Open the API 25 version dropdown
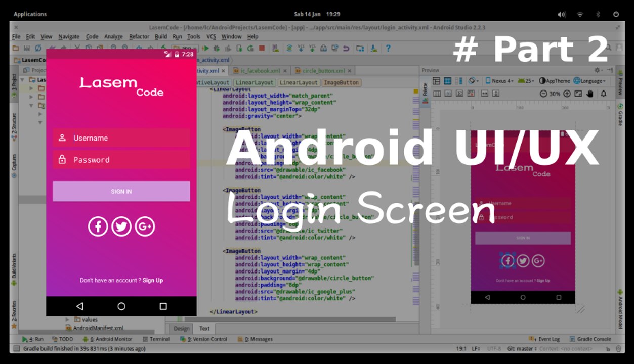 526,81
